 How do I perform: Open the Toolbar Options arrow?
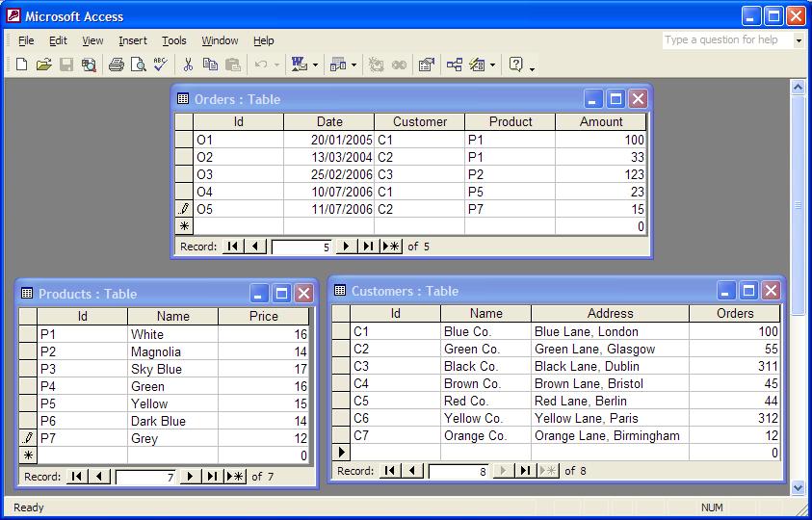point(532,67)
